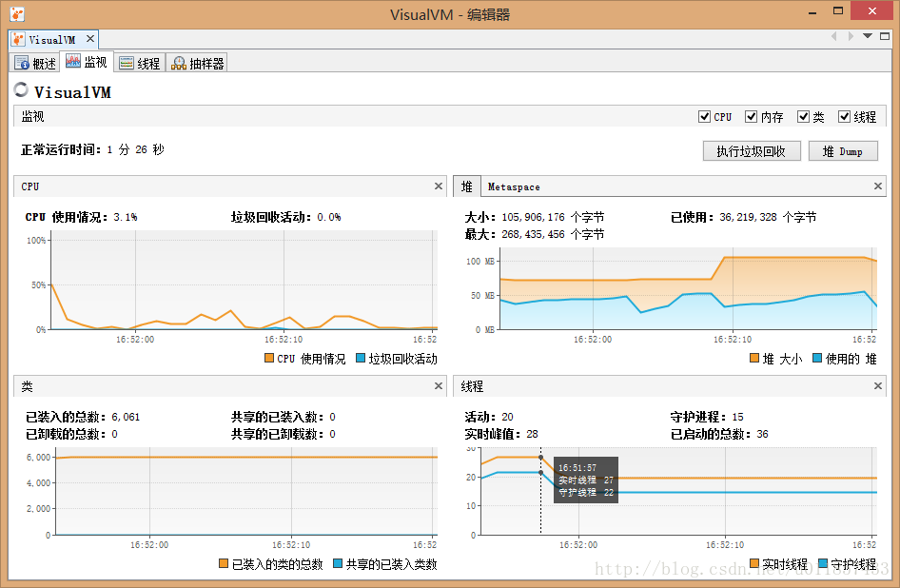The width and height of the screenshot is (900, 588).
Task: Click the 16:51:57 marker on threads chart
Action: click(x=540, y=457)
